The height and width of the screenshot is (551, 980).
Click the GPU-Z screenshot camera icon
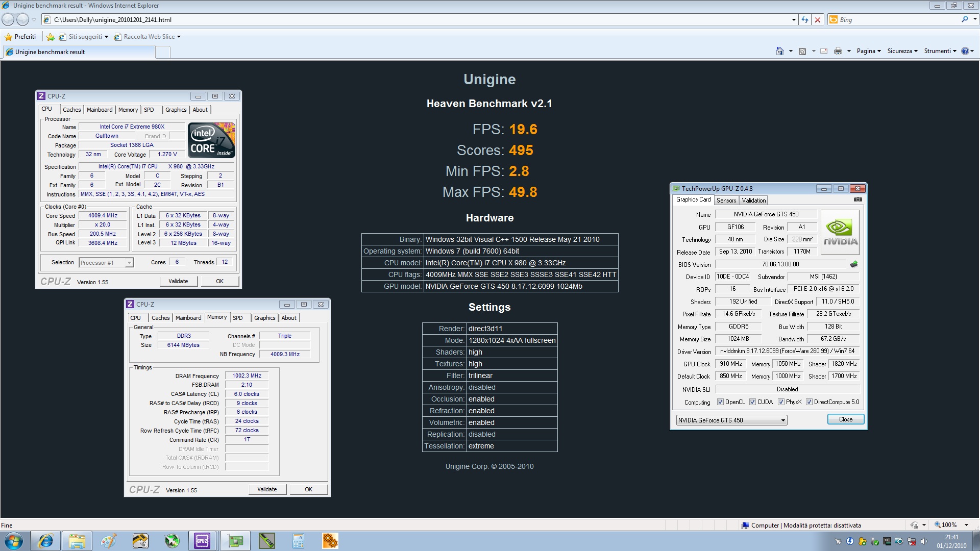tap(857, 199)
